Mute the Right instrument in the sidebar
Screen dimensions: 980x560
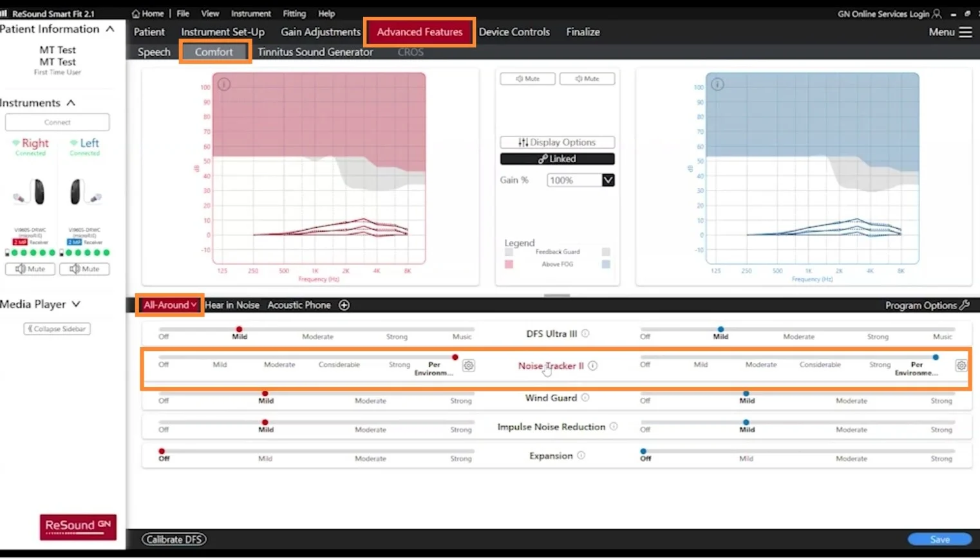pos(30,269)
